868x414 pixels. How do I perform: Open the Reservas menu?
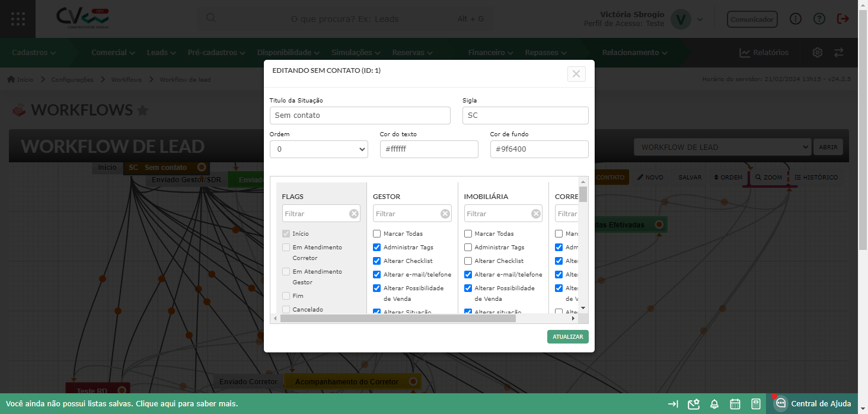tap(412, 53)
